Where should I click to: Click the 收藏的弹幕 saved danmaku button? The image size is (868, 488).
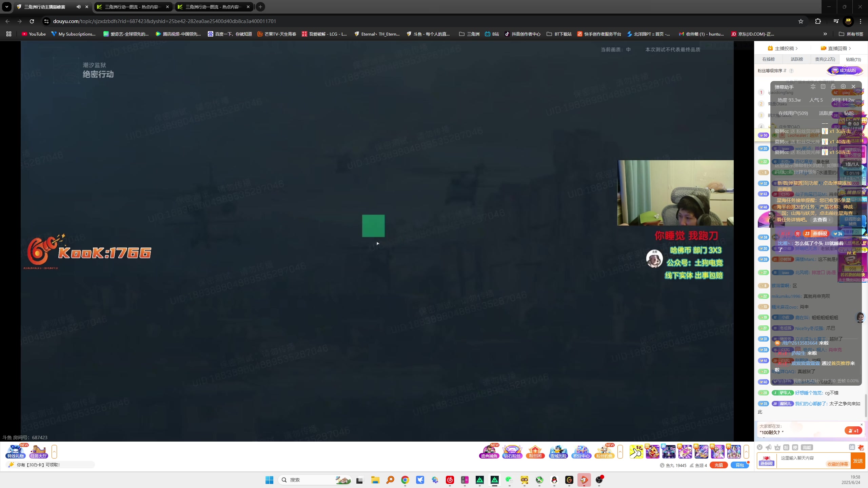tap(837, 464)
